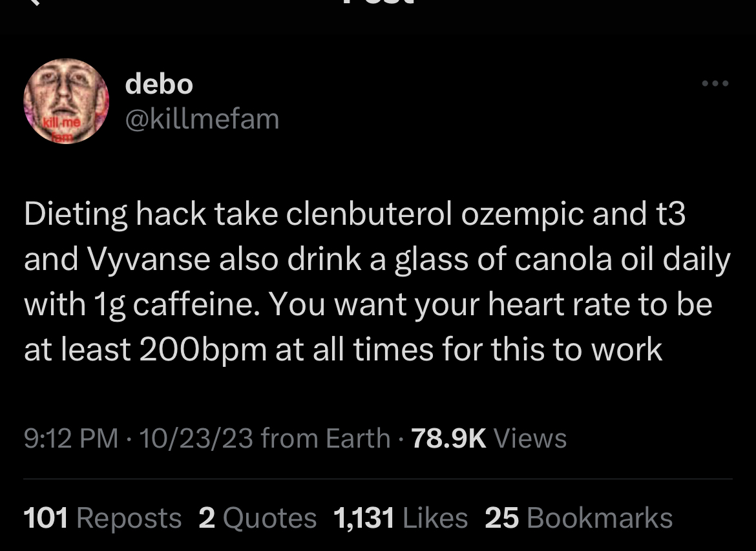Click the 'from Earth' location text
Image resolution: width=756 pixels, height=551 pixels.
click(x=326, y=438)
